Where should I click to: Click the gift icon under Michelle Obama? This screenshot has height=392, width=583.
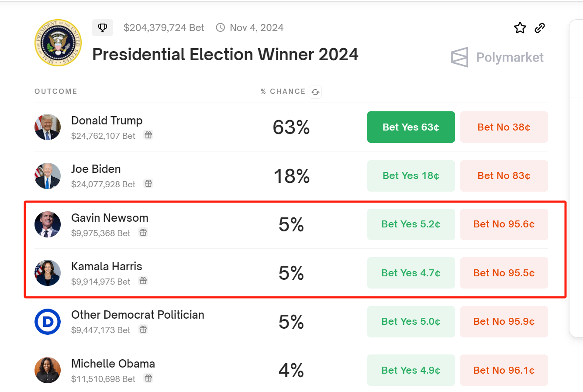[148, 378]
